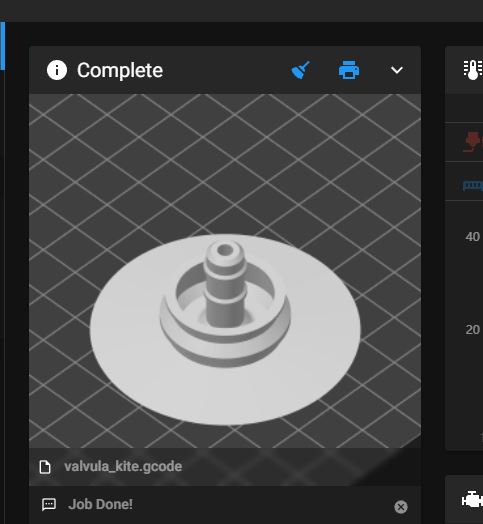483x524 pixels.
Task: Click the 20 label on temperature chart
Action: (x=473, y=330)
